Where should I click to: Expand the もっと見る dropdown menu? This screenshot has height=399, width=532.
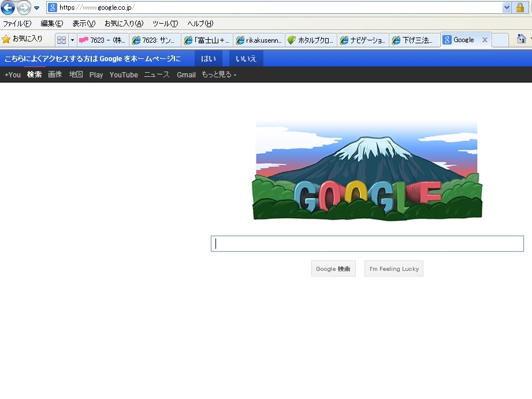[x=219, y=74]
